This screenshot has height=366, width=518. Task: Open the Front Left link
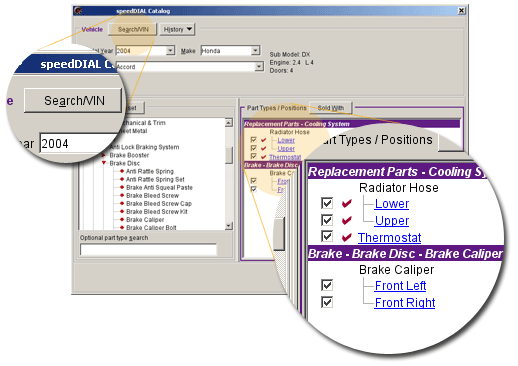coord(400,286)
